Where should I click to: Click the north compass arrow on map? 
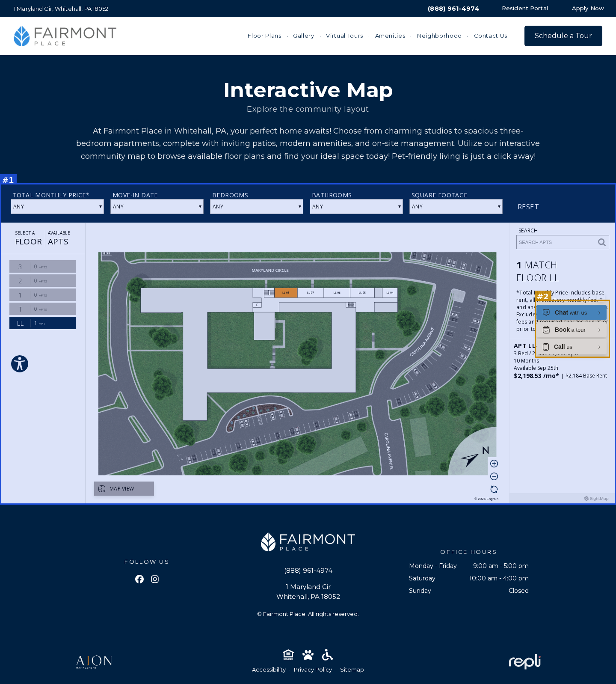pyautogui.click(x=470, y=459)
